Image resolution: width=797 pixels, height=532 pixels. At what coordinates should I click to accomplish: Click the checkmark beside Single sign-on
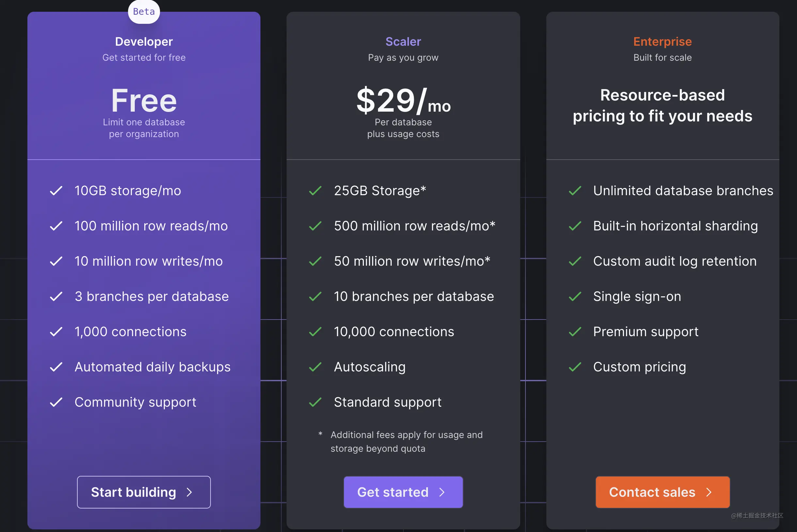coord(575,297)
